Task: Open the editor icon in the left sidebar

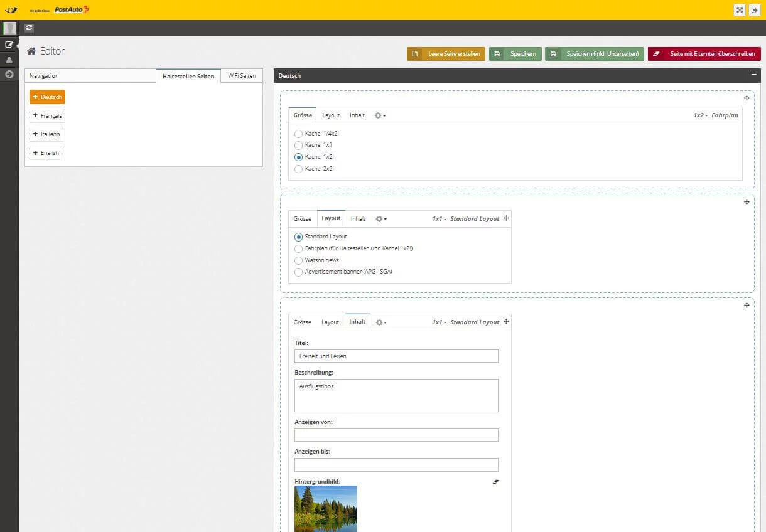Action: pos(9,45)
